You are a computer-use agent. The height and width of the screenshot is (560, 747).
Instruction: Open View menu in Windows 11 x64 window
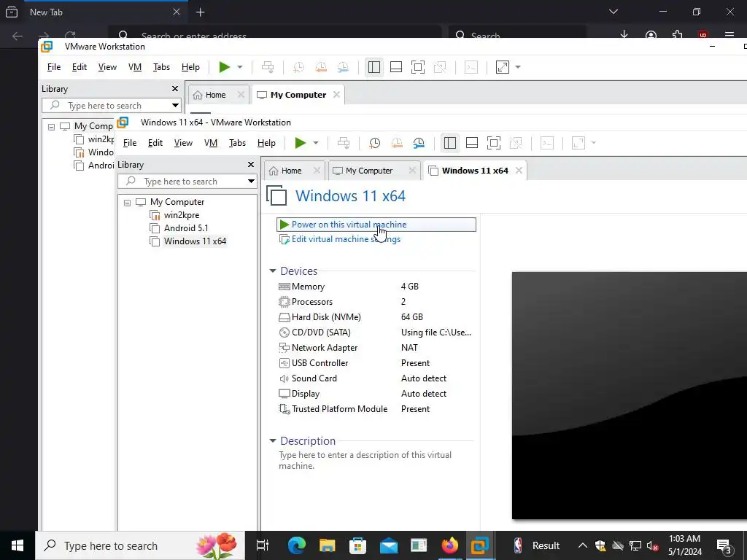point(183,143)
